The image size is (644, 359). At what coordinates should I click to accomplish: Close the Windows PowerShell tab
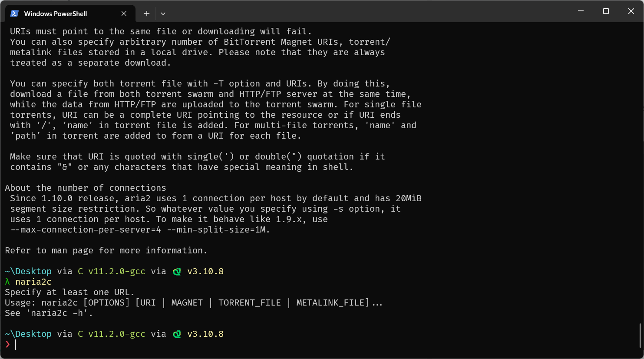click(124, 13)
